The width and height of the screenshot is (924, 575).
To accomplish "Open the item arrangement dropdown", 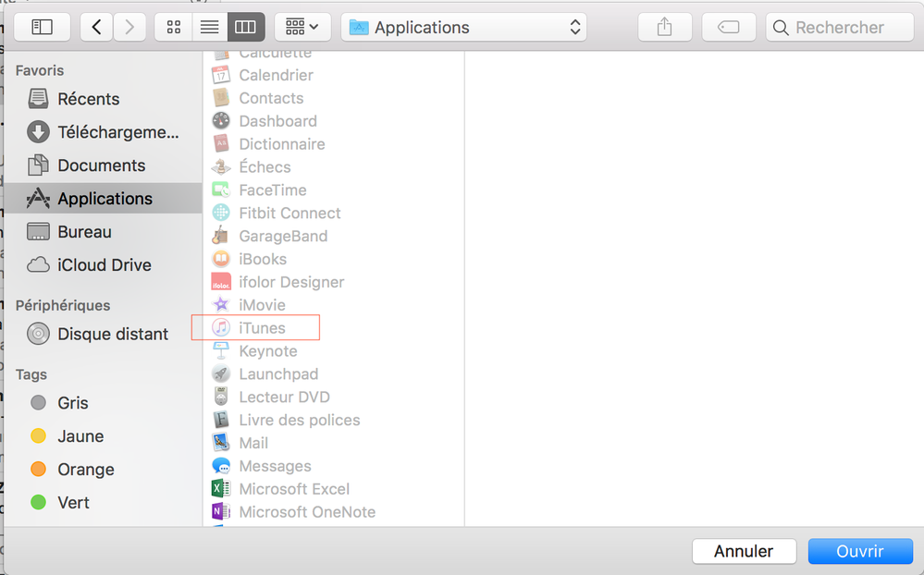I will (302, 27).
